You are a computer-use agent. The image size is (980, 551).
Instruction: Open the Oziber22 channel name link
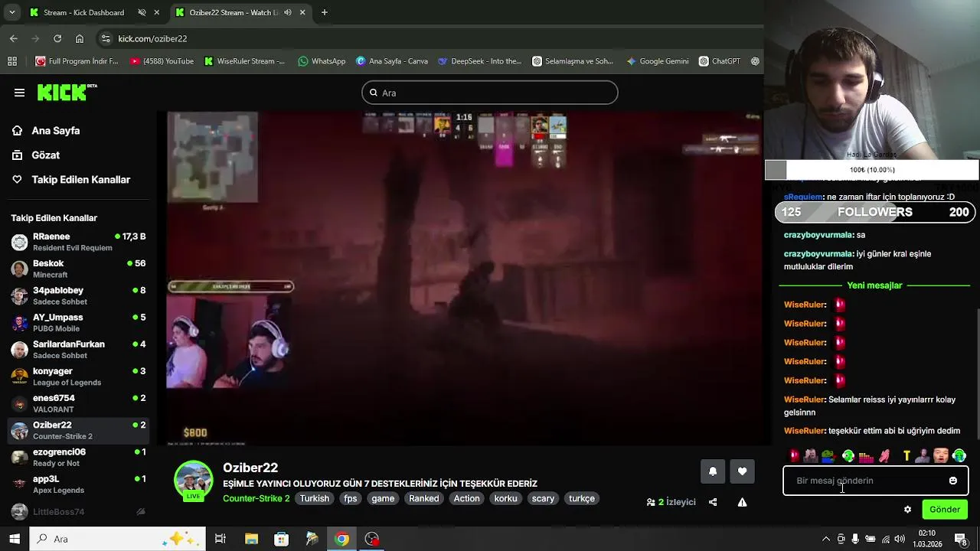click(x=250, y=468)
